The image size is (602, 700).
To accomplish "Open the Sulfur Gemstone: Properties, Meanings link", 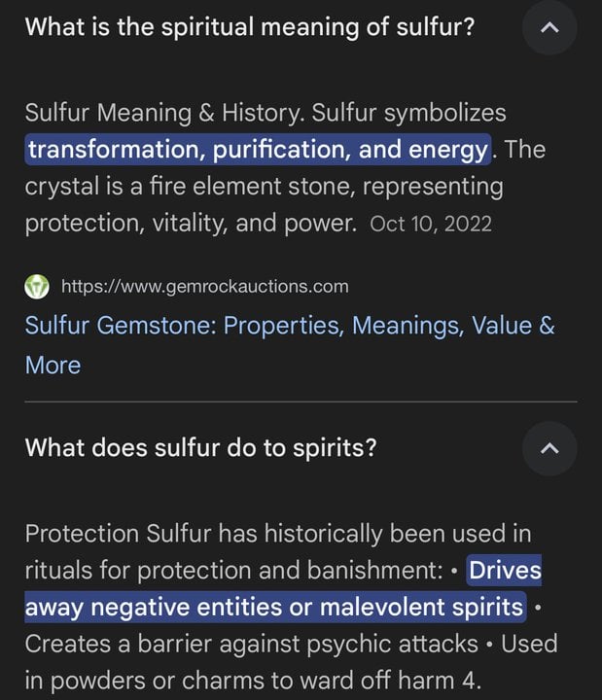I will [x=289, y=325].
